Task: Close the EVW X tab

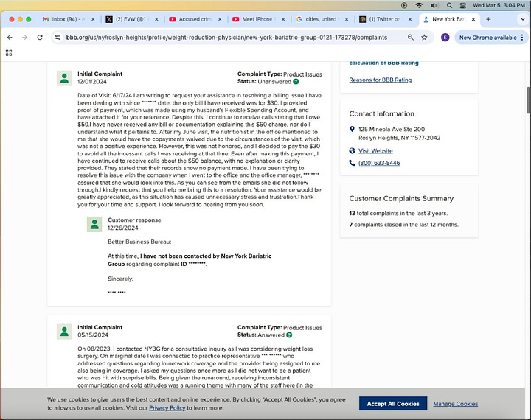Action: pos(156,19)
